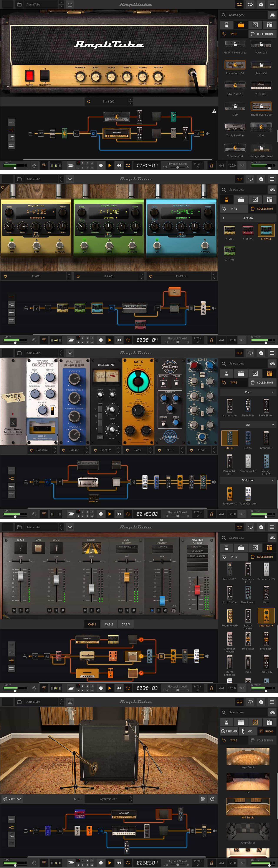Click the Tape Cassette master insert slot
Viewport: 278px width, 868px height.
click(197, 556)
